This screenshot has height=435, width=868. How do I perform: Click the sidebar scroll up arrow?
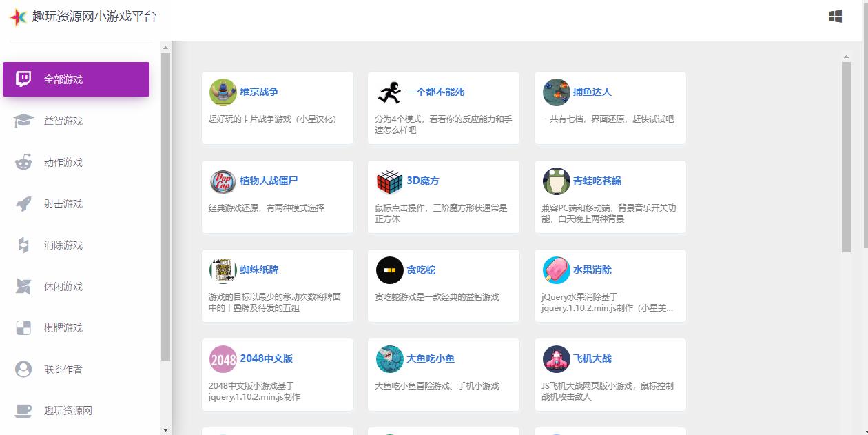(165, 48)
